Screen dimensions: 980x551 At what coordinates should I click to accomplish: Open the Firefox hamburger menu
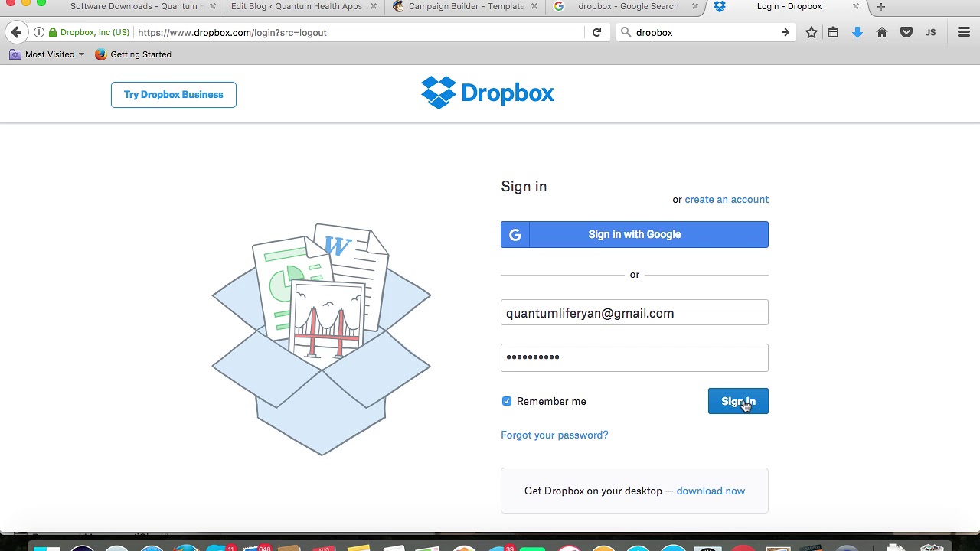[x=964, y=32]
